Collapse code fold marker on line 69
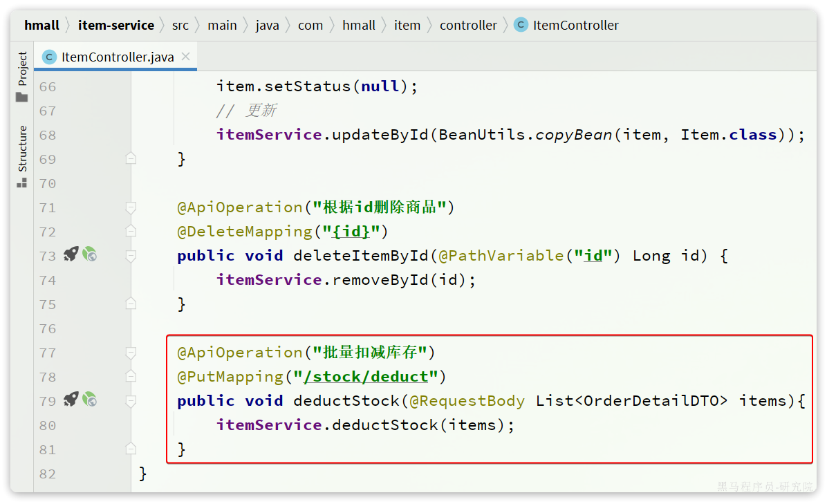The width and height of the screenshot is (827, 504). tap(131, 159)
